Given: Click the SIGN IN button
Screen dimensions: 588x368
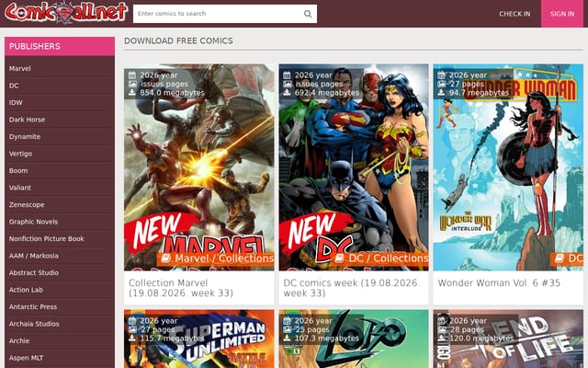Looking at the screenshot, I should click(x=561, y=14).
